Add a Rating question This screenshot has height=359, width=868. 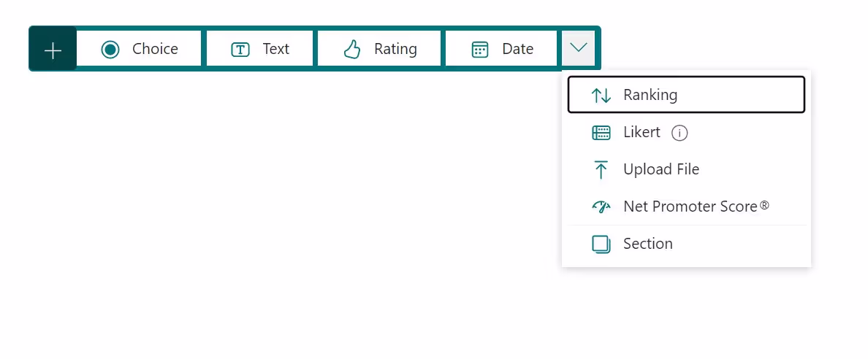coord(380,49)
